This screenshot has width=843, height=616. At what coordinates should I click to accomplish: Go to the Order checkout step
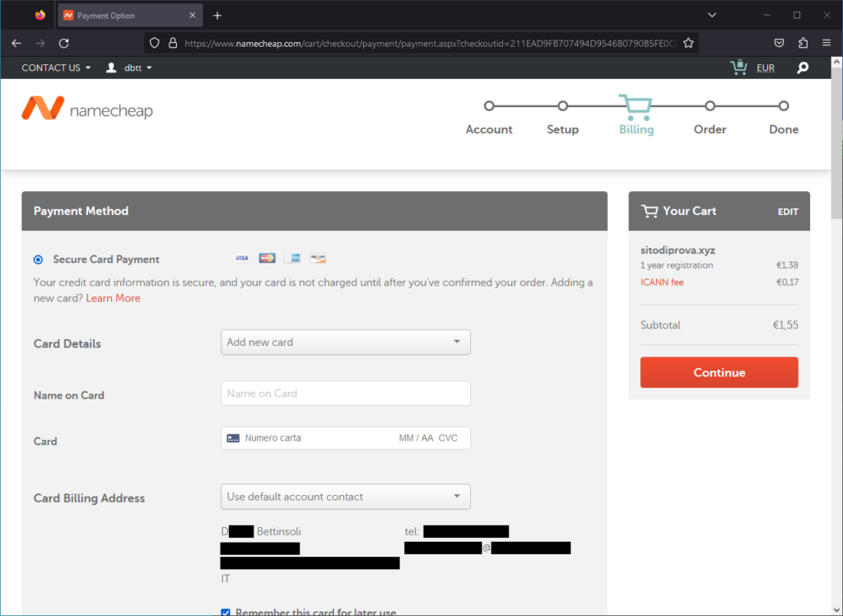click(710, 119)
